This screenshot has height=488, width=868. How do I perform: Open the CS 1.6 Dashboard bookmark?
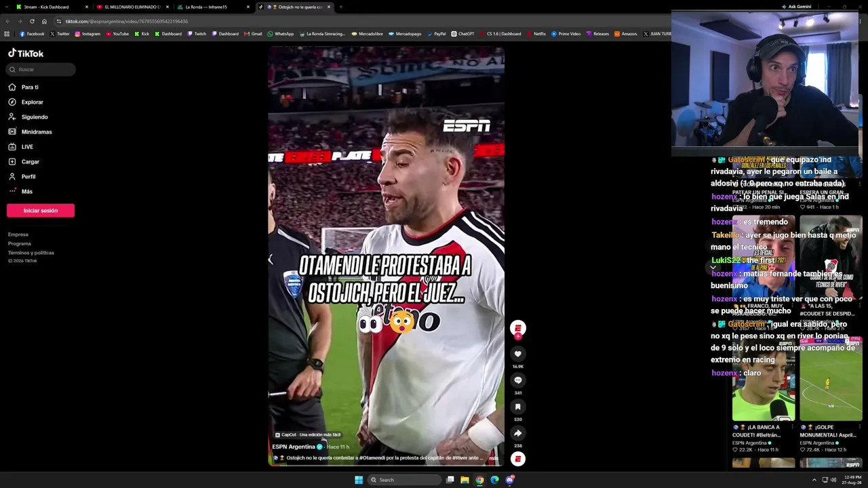[x=500, y=34]
